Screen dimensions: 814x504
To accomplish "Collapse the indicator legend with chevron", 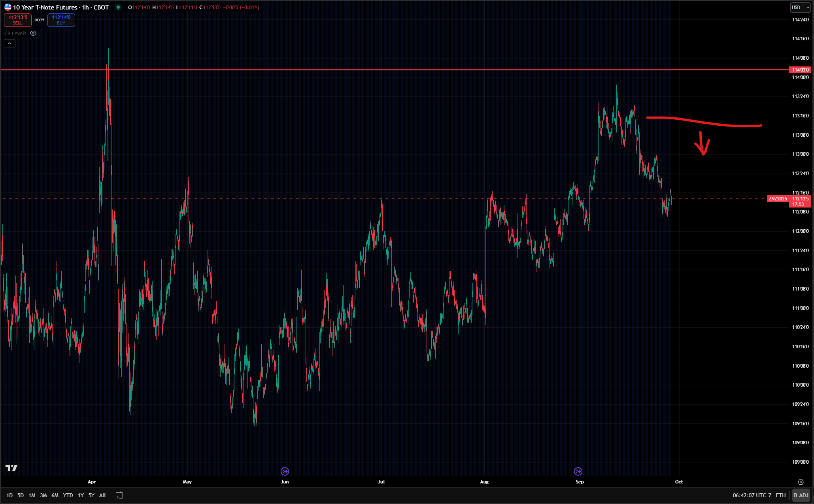I will pos(9,43).
